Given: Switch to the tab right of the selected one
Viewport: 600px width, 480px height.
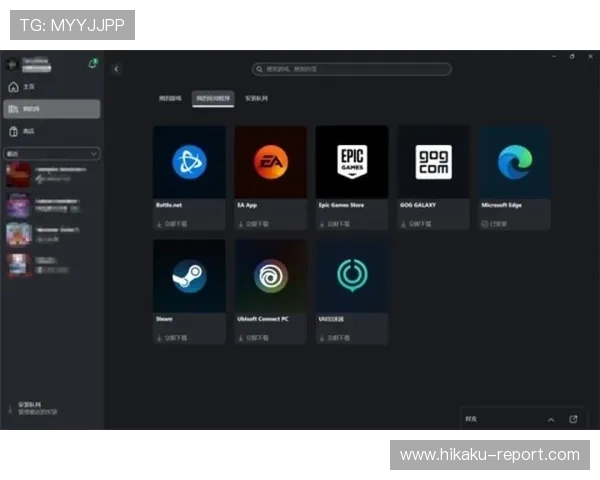Looking at the screenshot, I should (256, 99).
